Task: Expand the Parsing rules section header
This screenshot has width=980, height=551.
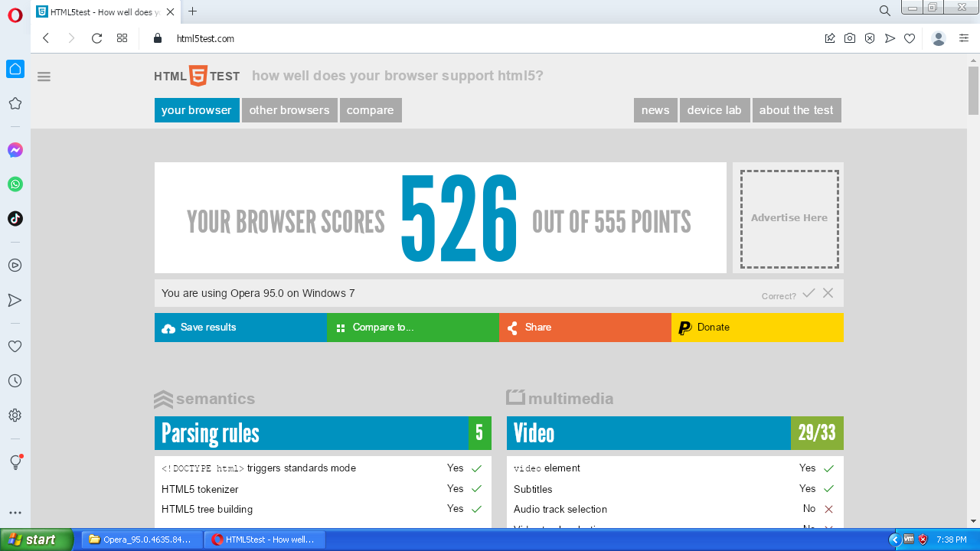Action: (x=323, y=433)
